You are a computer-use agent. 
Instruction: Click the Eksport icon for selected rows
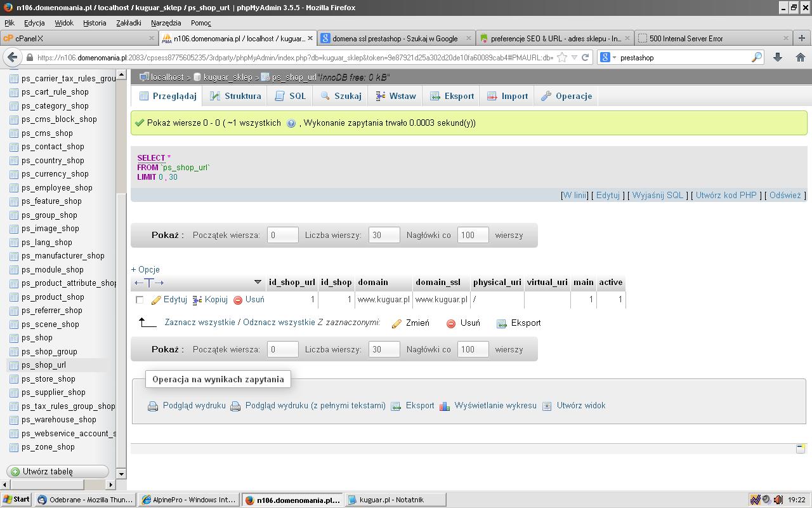click(502, 323)
